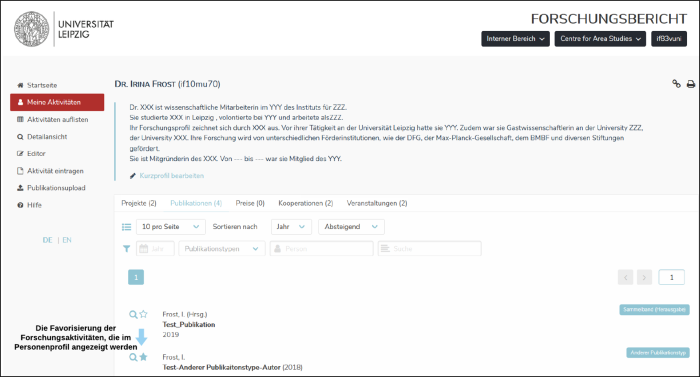Viewport: 700px width, 377px height.
Task: Click the previous page arrow
Action: 625,277
